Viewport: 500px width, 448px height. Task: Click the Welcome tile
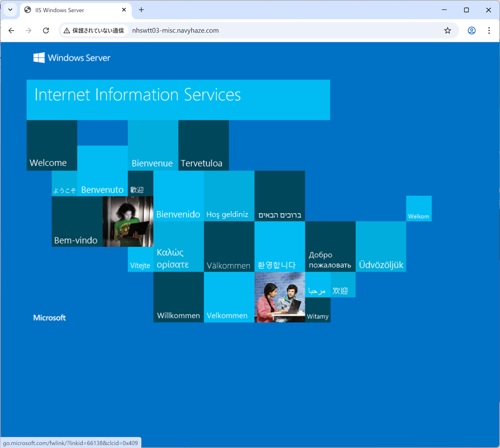52,145
